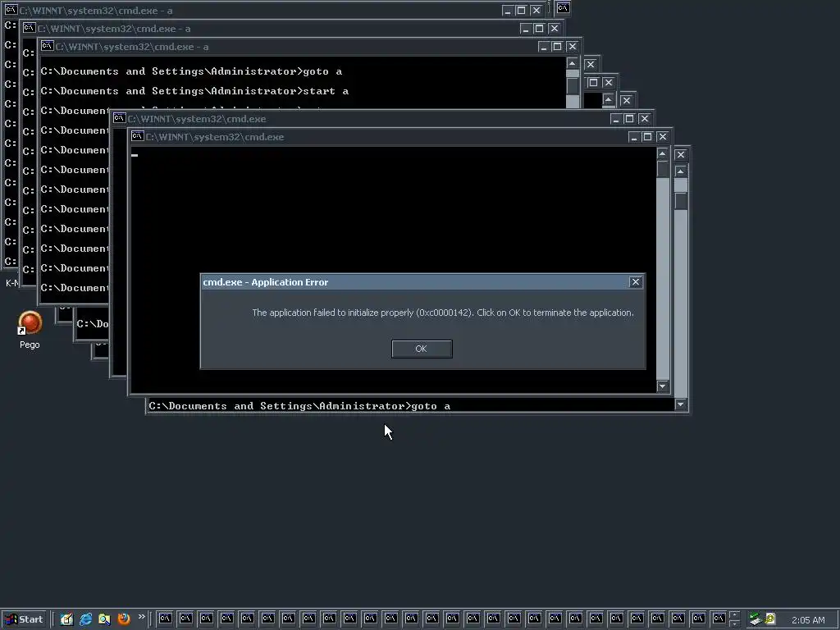
Task: Click the network connection tray icon
Action: pyautogui.click(x=756, y=619)
